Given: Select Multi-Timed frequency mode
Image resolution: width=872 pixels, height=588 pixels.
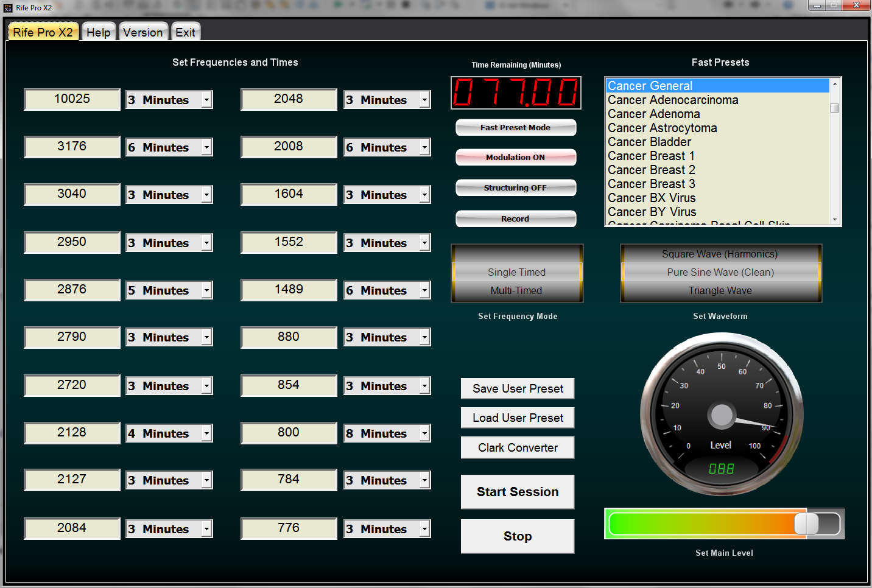Looking at the screenshot, I should click(516, 290).
